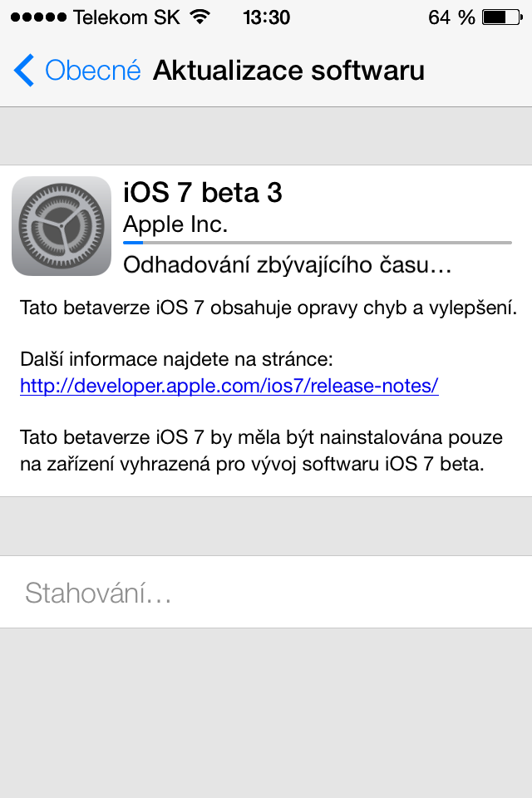Tap the paragraph mentioning opravy chyb a vylepšení
532x798 pixels.
(x=268, y=309)
